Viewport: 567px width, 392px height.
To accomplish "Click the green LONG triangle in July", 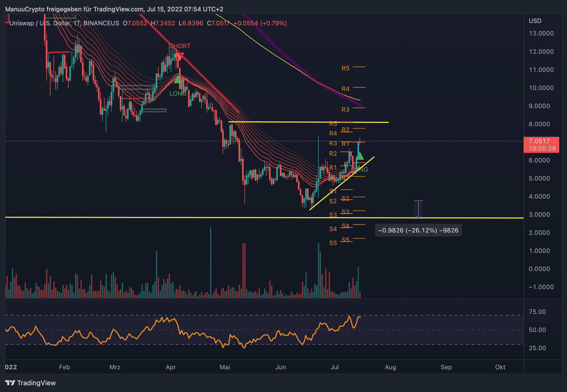I will (360, 156).
